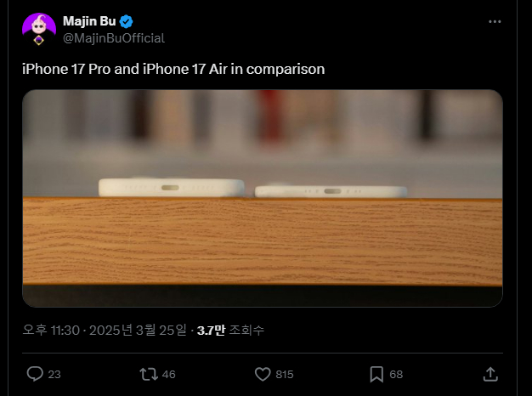Click the reply count 23

54,374
